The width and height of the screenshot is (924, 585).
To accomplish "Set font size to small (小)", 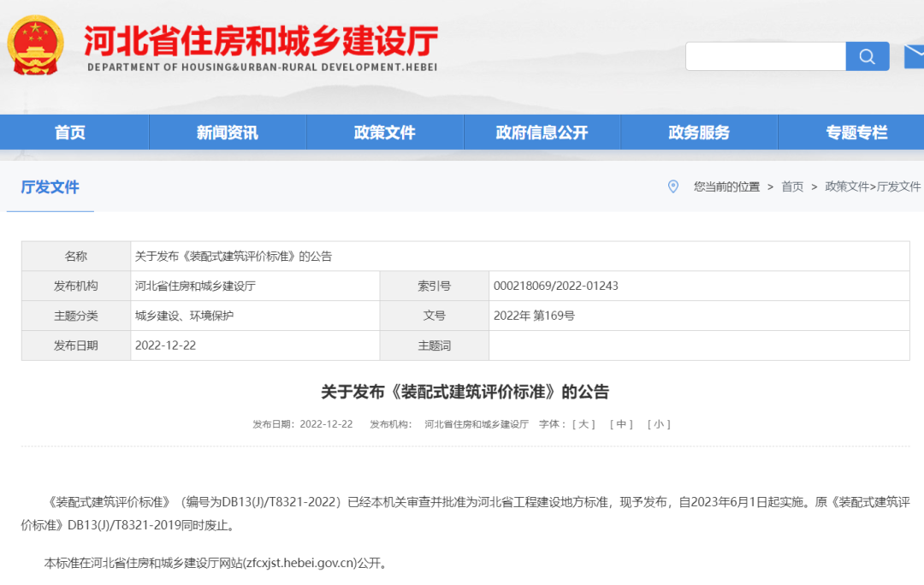I will 659,424.
